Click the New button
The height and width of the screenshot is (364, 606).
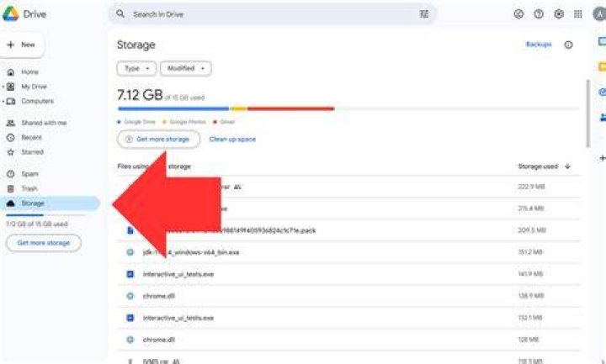point(22,45)
